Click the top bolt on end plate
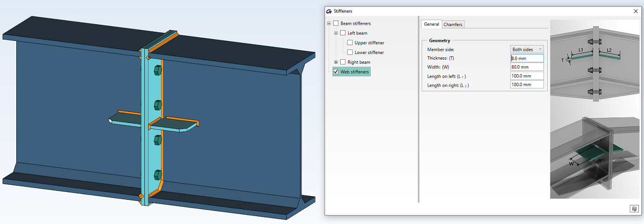This screenshot has height=224, width=644. coord(157,70)
